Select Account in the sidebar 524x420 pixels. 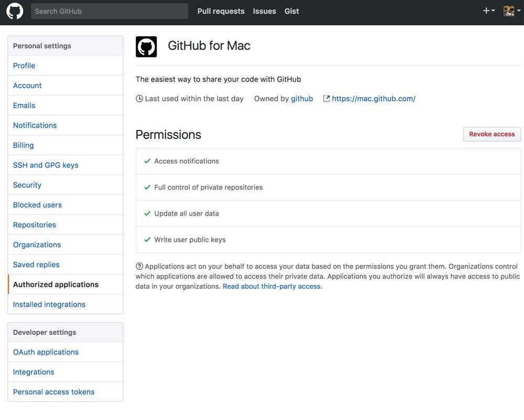[65, 85]
